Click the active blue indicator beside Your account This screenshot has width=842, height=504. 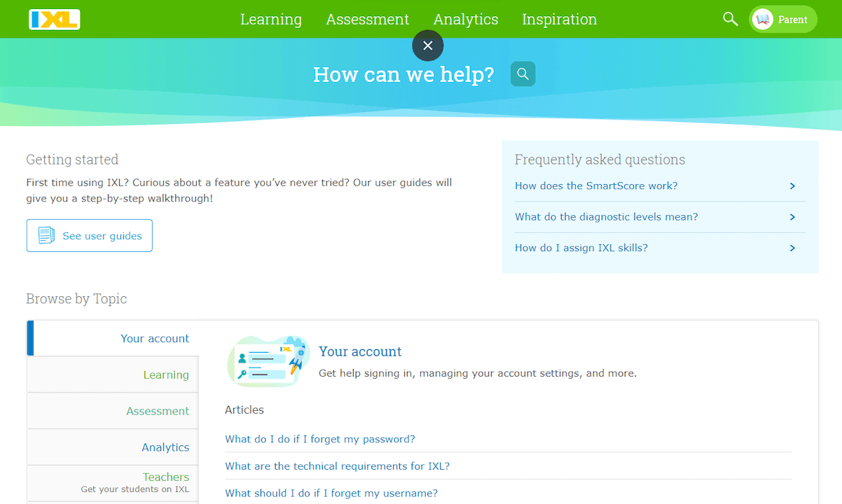[29, 338]
